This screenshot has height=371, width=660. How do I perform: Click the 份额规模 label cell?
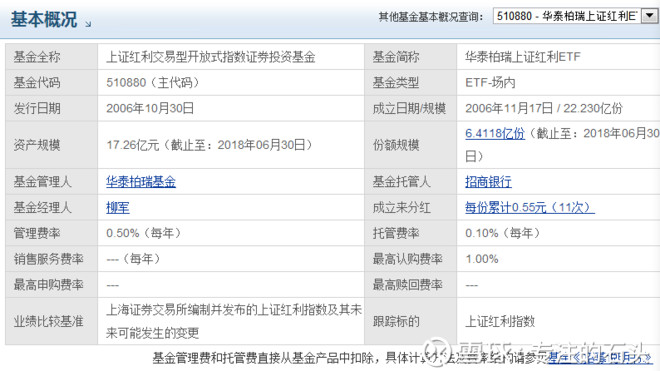pyautogui.click(x=410, y=145)
